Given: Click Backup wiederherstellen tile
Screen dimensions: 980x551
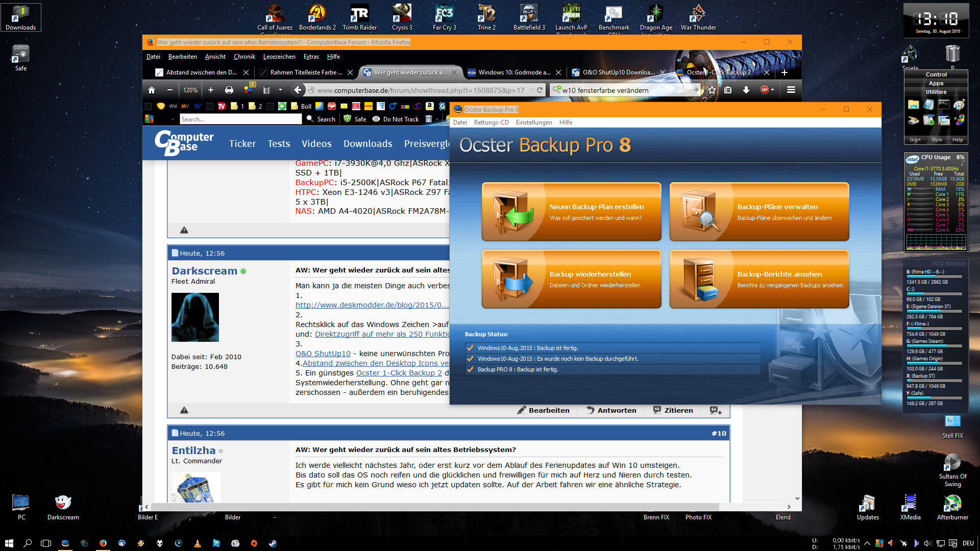Looking at the screenshot, I should (571, 279).
